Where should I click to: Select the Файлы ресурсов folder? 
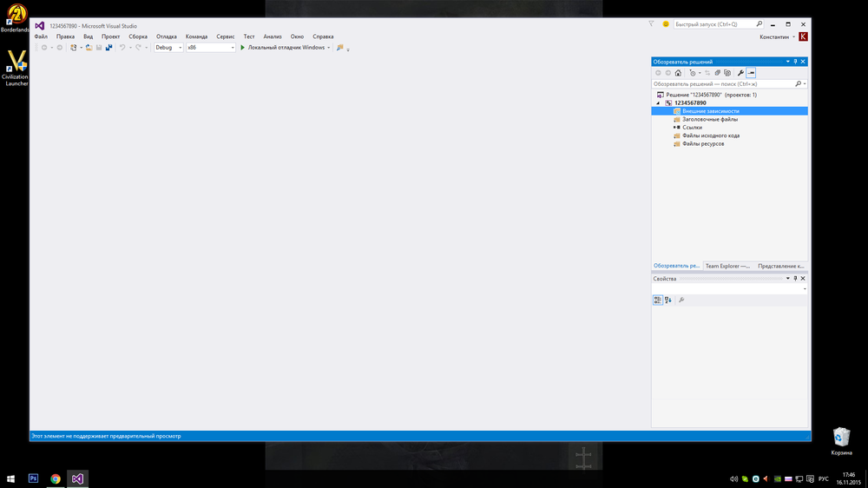(x=703, y=144)
